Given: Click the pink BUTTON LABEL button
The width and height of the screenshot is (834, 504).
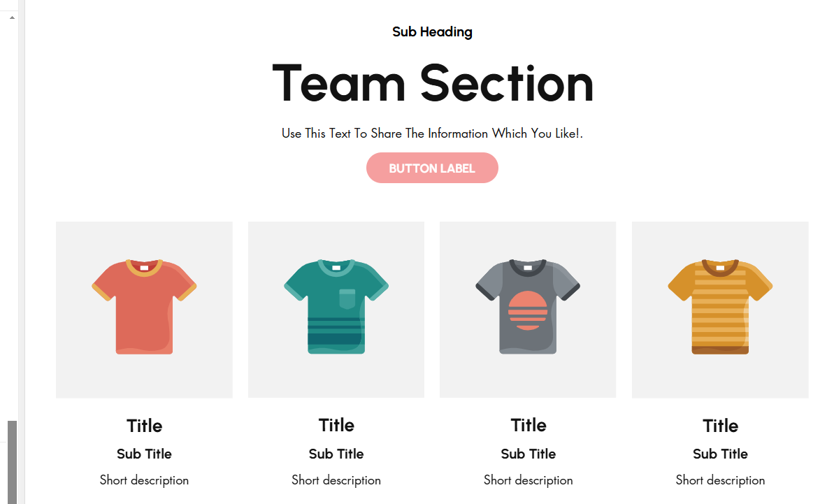Looking at the screenshot, I should [x=432, y=168].
